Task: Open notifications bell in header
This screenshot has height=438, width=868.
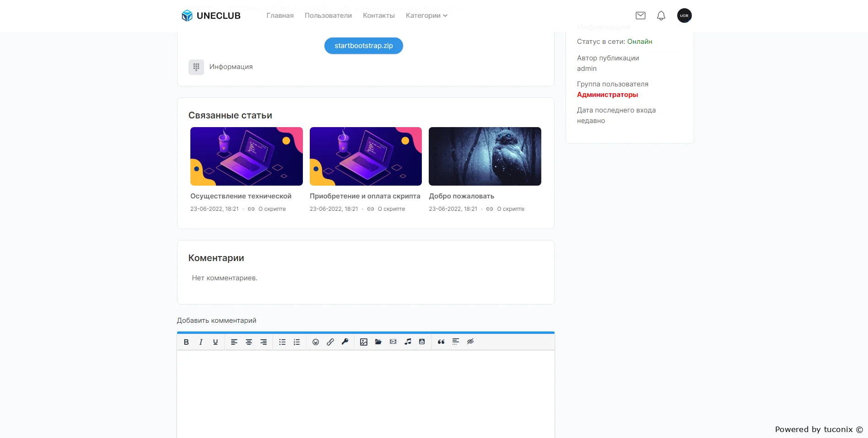Action: [x=661, y=16]
